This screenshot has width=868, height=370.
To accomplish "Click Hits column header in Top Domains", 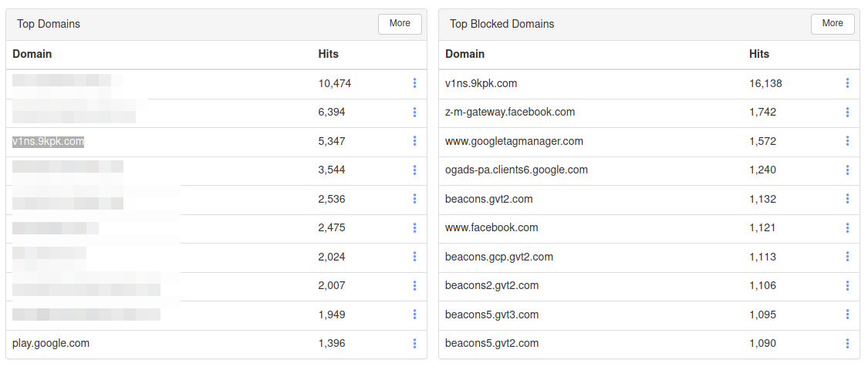I will point(328,54).
